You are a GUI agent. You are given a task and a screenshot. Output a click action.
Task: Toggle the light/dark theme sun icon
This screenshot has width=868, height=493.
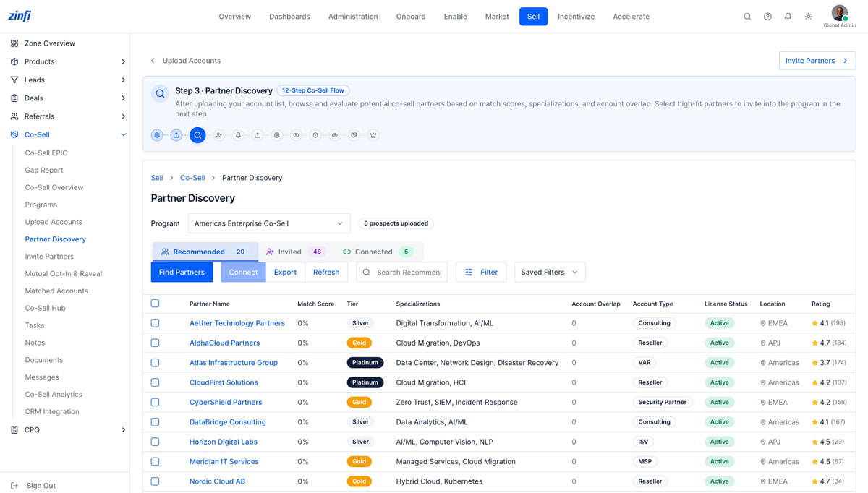808,17
